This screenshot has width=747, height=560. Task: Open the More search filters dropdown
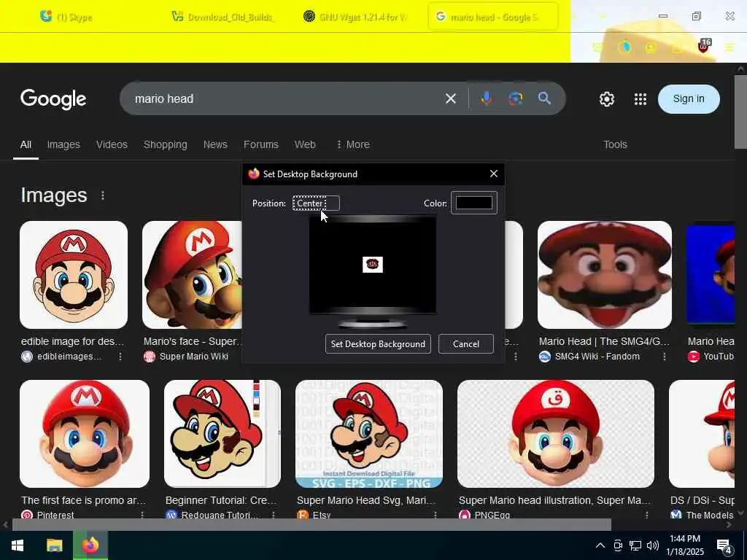pos(353,144)
